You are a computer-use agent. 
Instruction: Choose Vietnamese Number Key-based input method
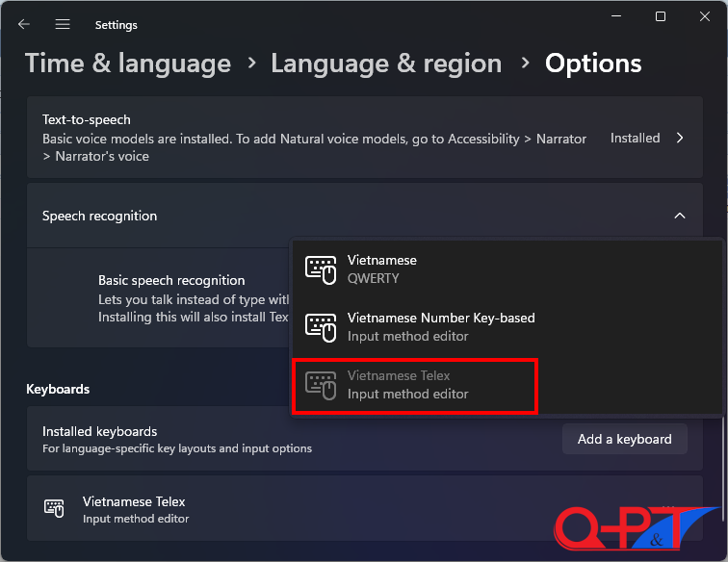tap(441, 327)
